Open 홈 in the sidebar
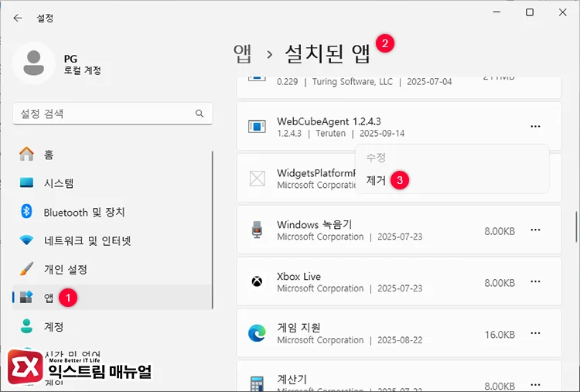580x392 pixels. tap(112, 154)
